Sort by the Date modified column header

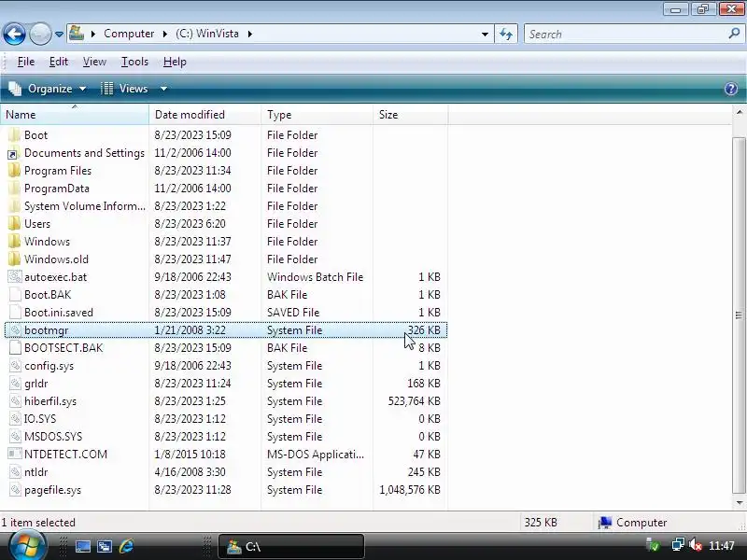(x=204, y=115)
